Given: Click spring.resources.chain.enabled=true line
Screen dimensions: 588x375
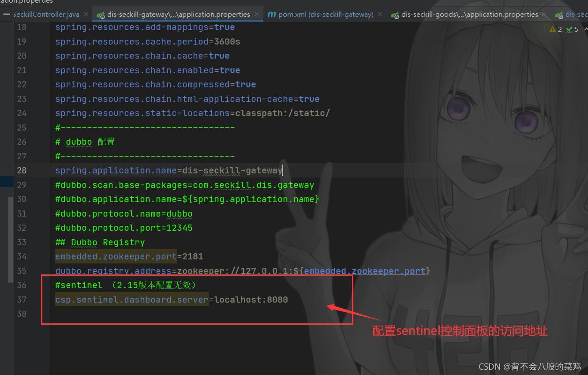Looking at the screenshot, I should (148, 70).
